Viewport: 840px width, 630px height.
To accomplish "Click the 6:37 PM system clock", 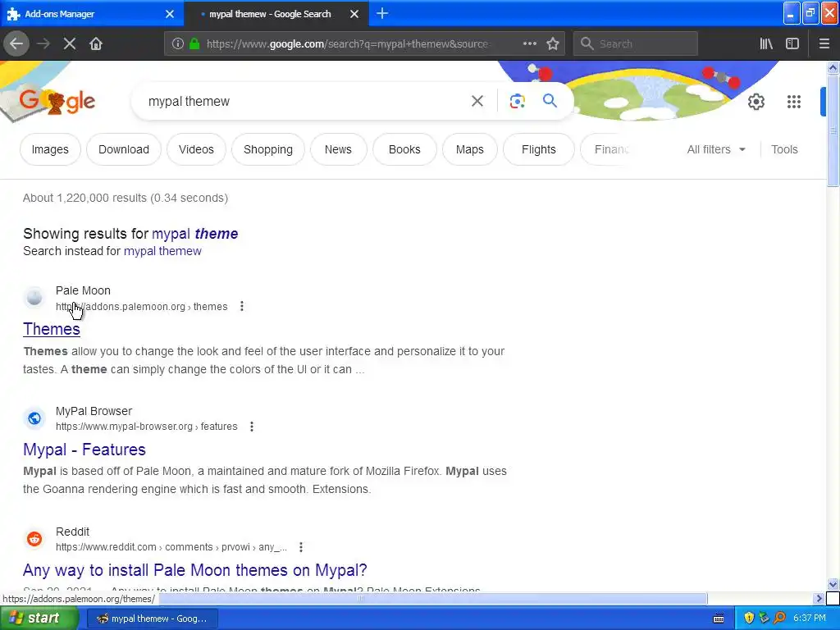I will point(810,618).
